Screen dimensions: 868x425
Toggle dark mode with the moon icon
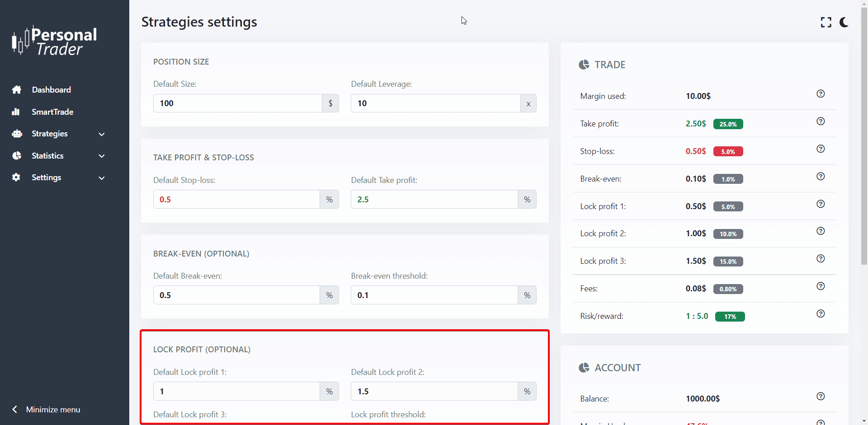(844, 22)
